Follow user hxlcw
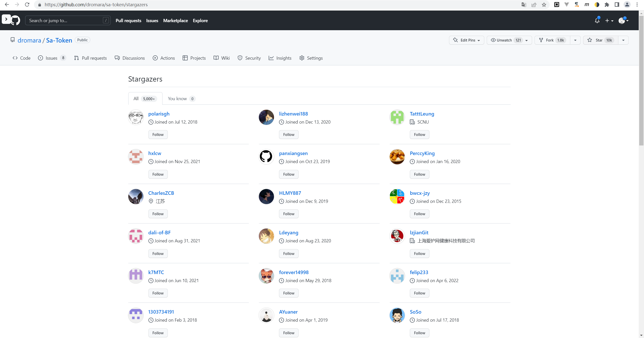The width and height of the screenshot is (644, 338). tap(158, 174)
